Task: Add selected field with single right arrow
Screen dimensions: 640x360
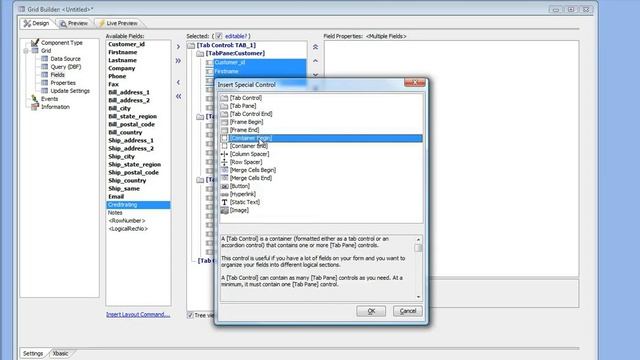Action: point(178,47)
